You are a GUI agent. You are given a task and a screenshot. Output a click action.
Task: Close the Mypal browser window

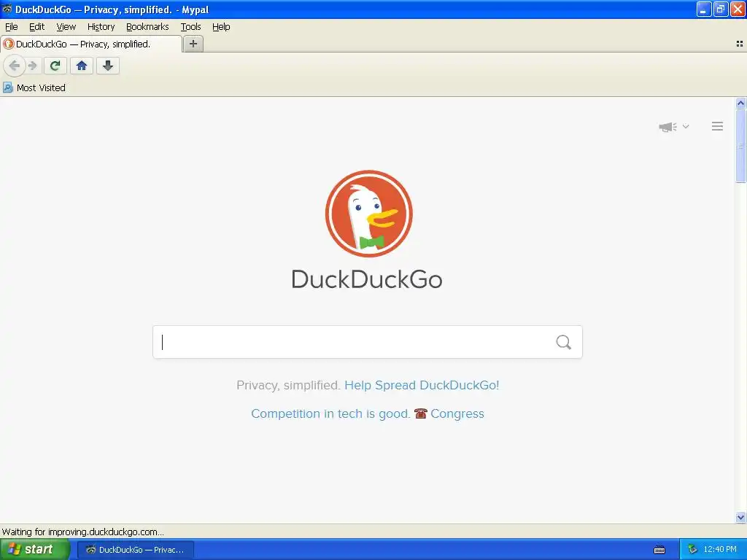(738, 9)
